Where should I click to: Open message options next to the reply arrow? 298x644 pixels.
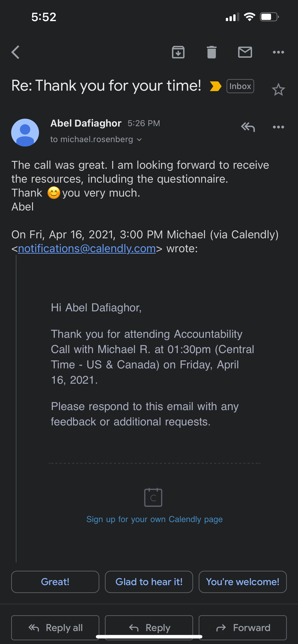278,127
